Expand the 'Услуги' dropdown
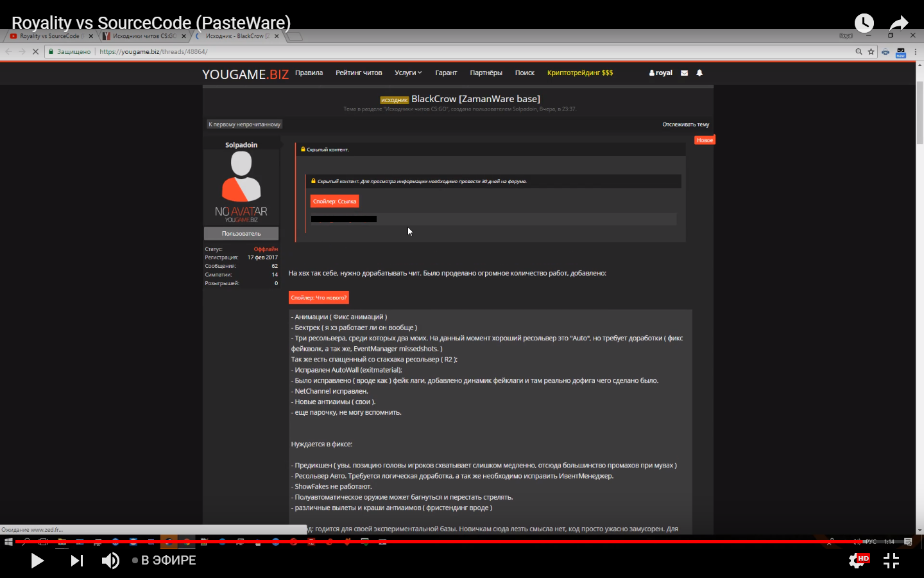 tap(408, 73)
